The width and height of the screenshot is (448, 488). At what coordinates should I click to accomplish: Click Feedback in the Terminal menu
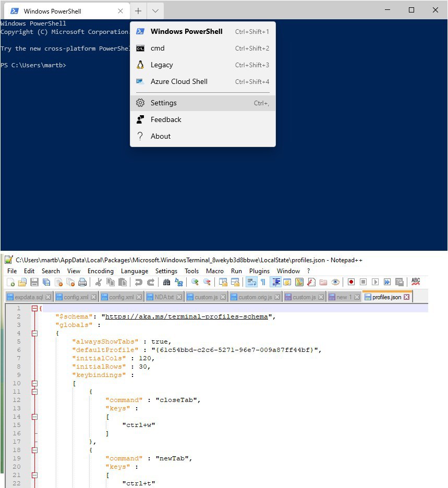(203, 119)
